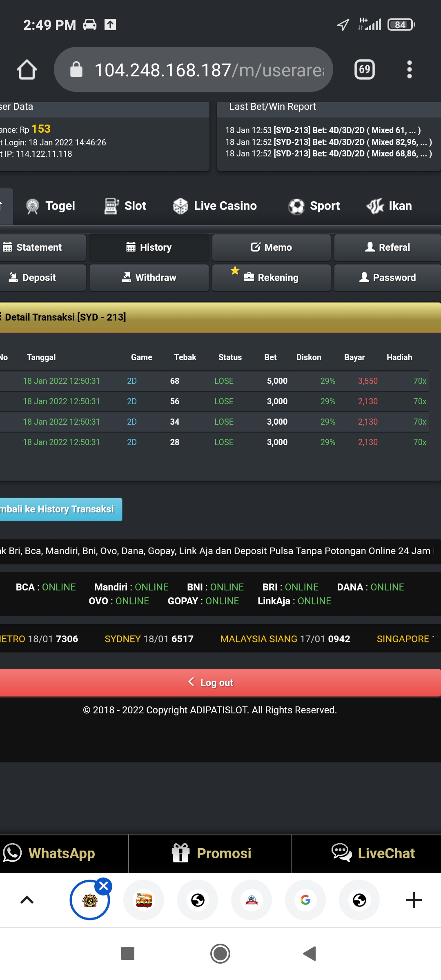This screenshot has width=441, height=980.
Task: Switch to the Togel game tab
Action: click(x=51, y=206)
